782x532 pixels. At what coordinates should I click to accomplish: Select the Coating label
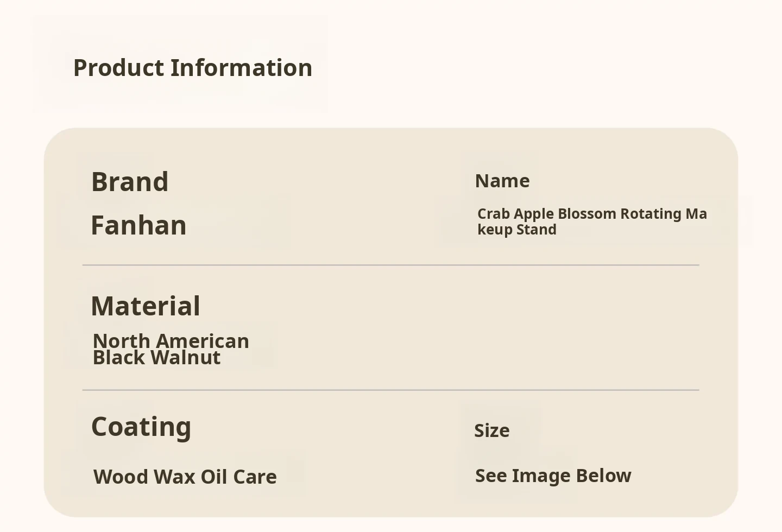pyautogui.click(x=141, y=427)
